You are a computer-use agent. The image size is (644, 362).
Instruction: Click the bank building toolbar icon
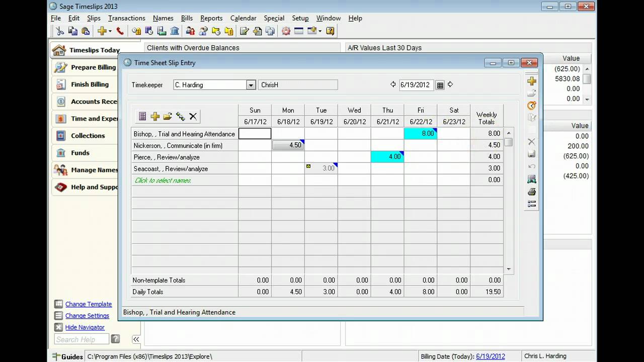175,31
